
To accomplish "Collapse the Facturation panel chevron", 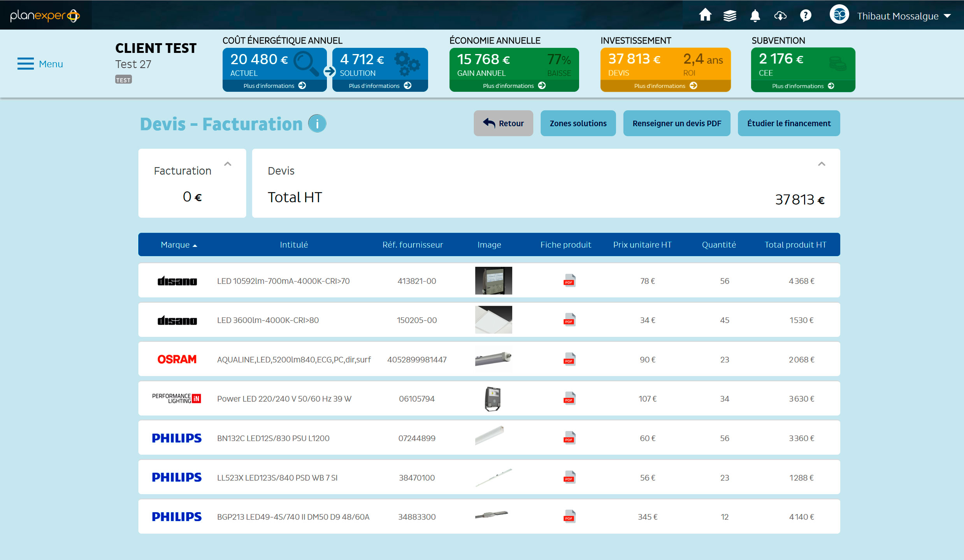I will pos(228,164).
